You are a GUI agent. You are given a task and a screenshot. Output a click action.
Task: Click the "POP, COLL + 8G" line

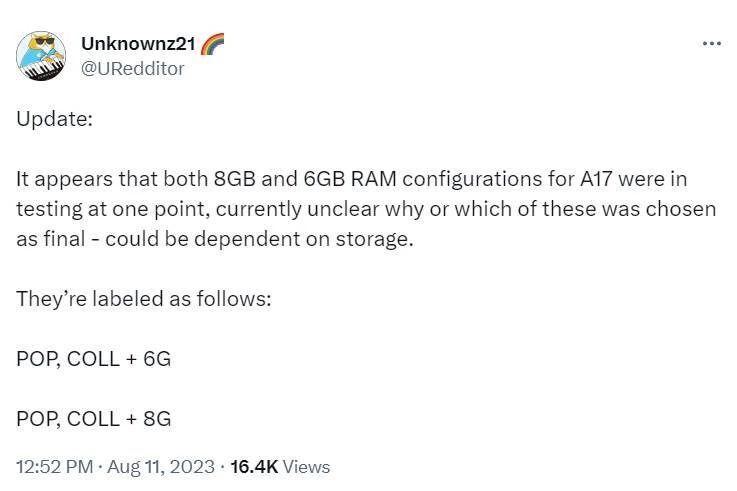pyautogui.click(x=93, y=418)
